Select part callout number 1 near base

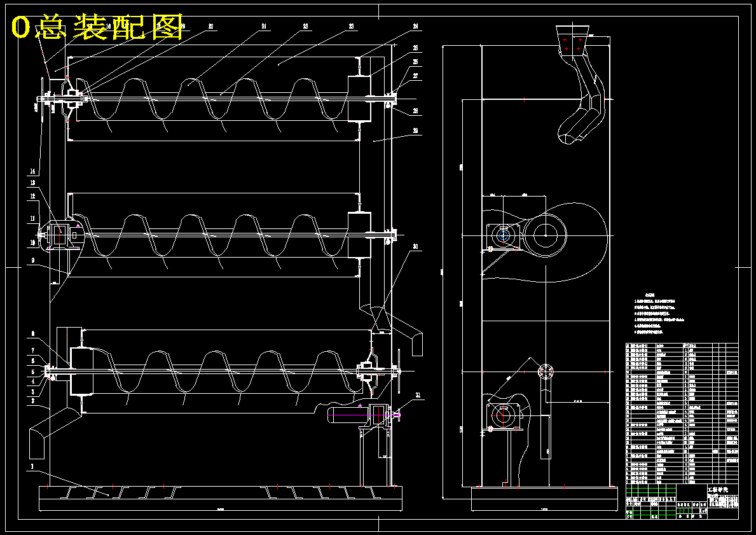[32, 467]
